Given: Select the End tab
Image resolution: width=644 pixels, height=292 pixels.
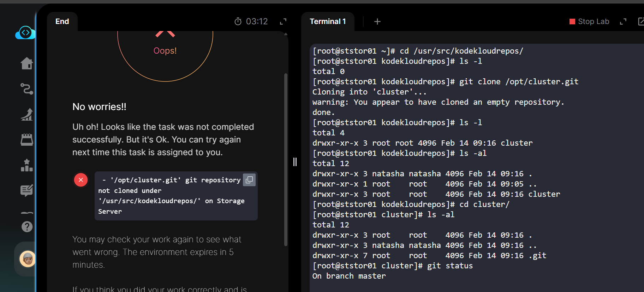Looking at the screenshot, I should click(62, 22).
